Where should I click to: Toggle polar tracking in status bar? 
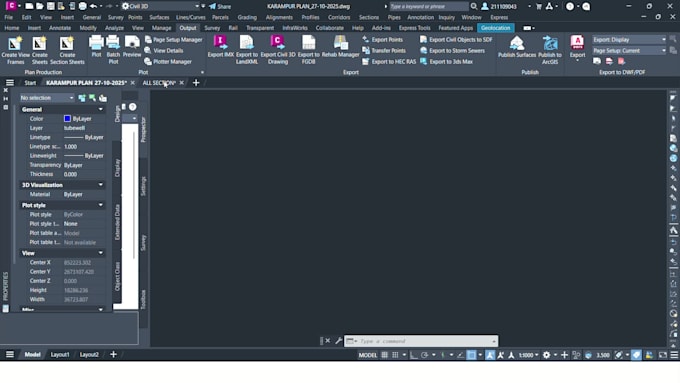click(425, 355)
